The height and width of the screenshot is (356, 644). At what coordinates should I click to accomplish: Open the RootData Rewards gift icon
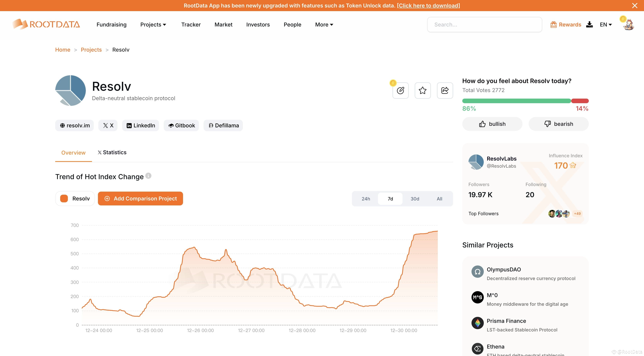coord(554,24)
